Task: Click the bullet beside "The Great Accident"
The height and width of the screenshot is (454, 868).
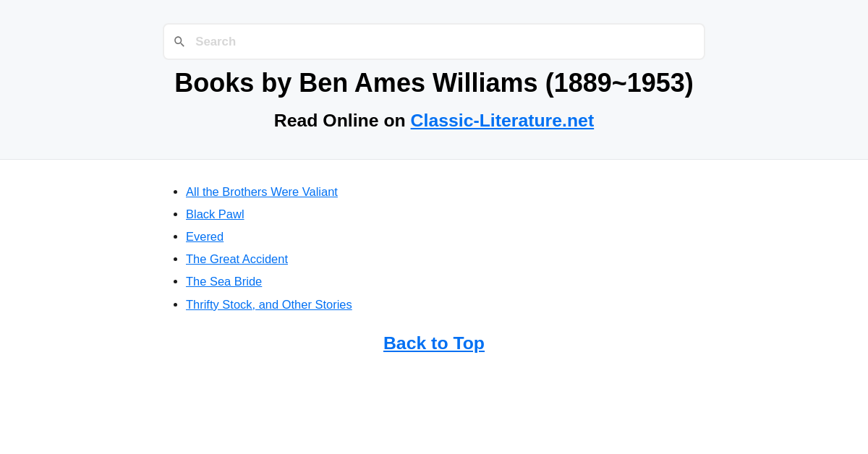Action: point(174,259)
